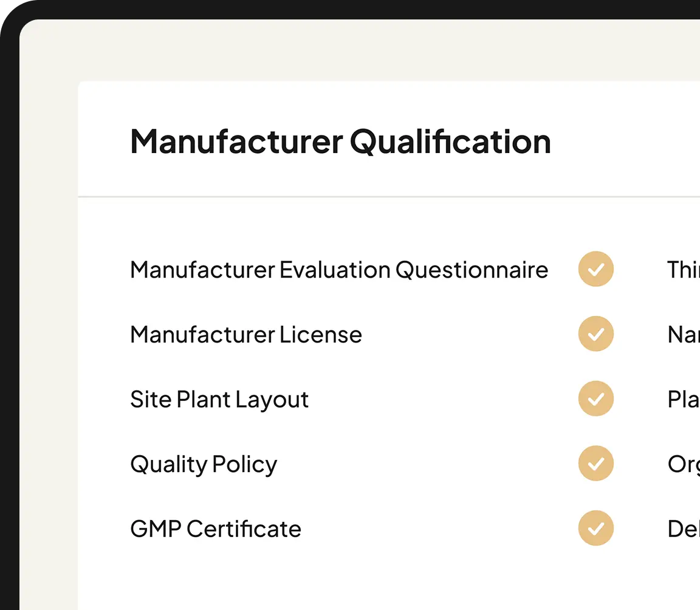Select the cut-off item starting with "Org"
The height and width of the screenshot is (610, 700).
[684, 465]
